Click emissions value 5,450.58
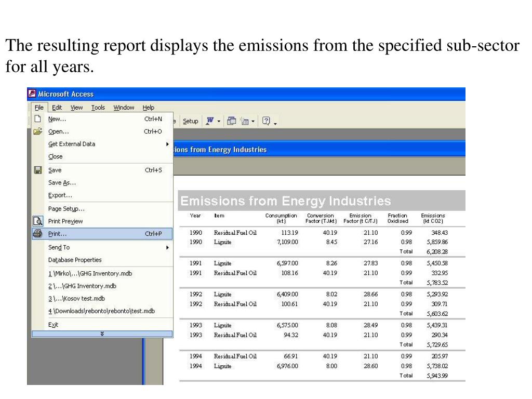 pyautogui.click(x=437, y=263)
